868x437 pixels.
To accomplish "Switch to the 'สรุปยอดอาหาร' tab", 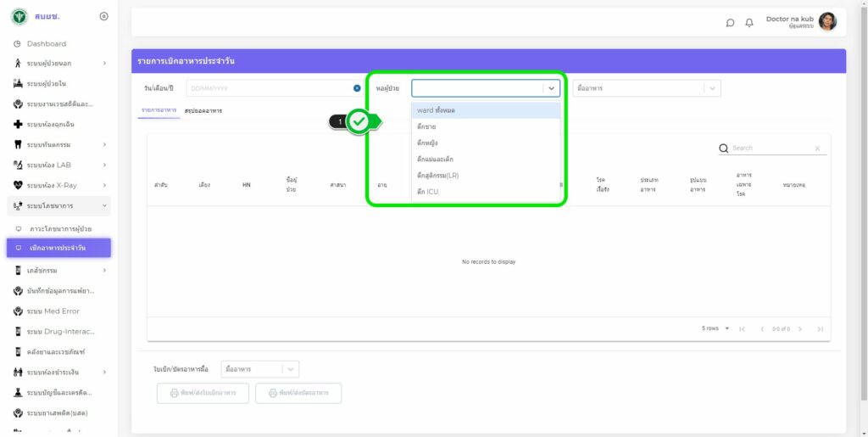I will click(203, 111).
